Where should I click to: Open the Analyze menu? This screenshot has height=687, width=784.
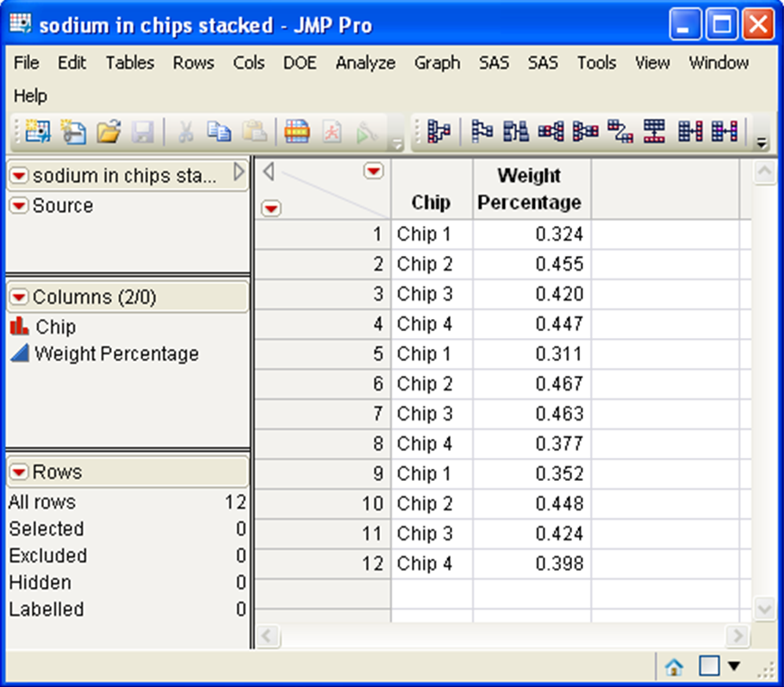(365, 63)
